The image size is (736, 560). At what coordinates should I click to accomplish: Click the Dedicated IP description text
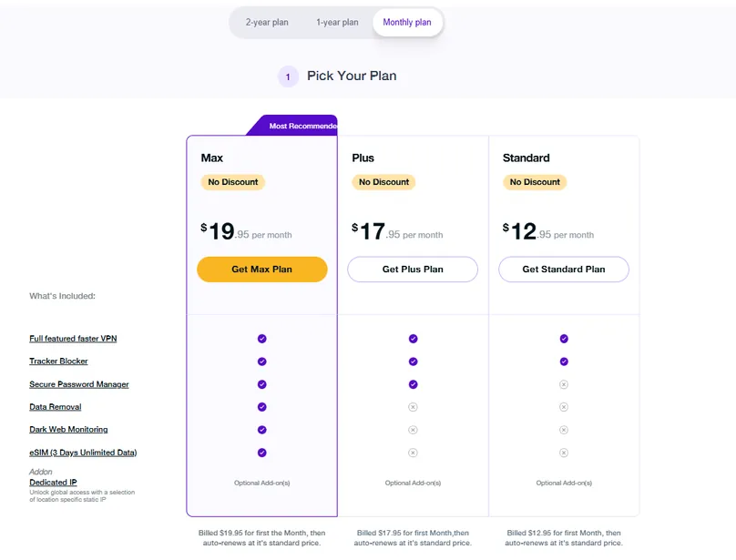click(82, 495)
